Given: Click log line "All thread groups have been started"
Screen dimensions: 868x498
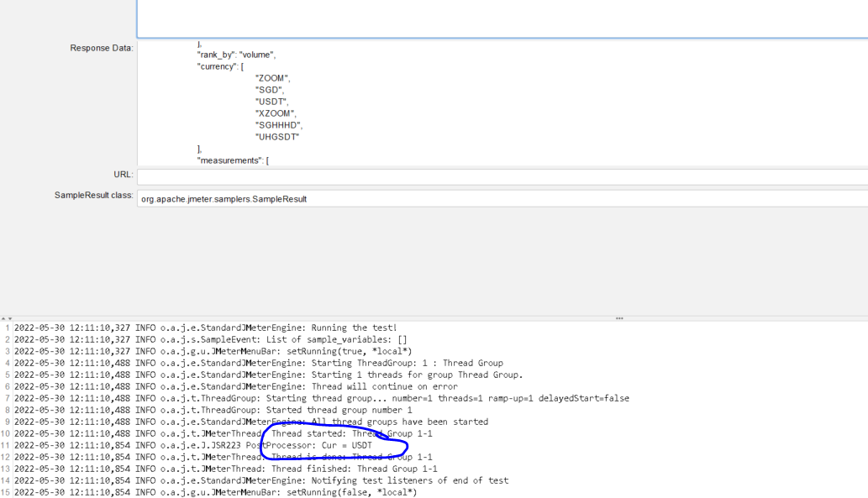Looking at the screenshot, I should pos(251,422).
